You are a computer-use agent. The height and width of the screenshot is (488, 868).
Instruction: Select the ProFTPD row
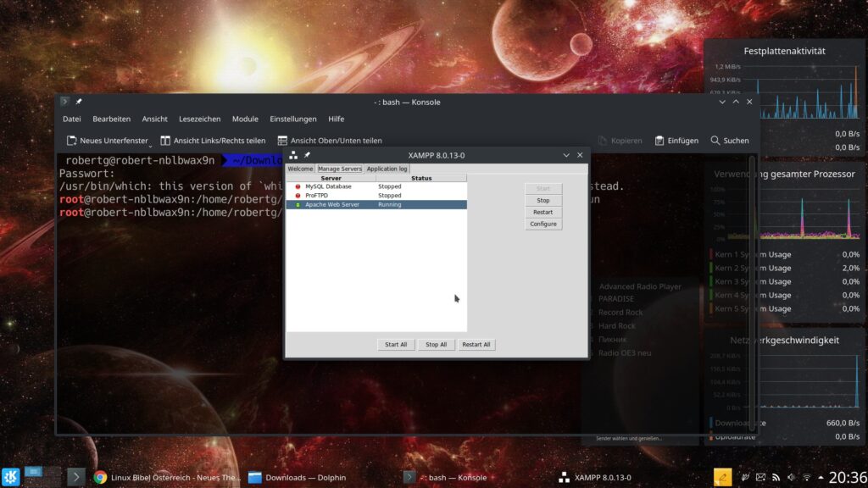pos(376,196)
